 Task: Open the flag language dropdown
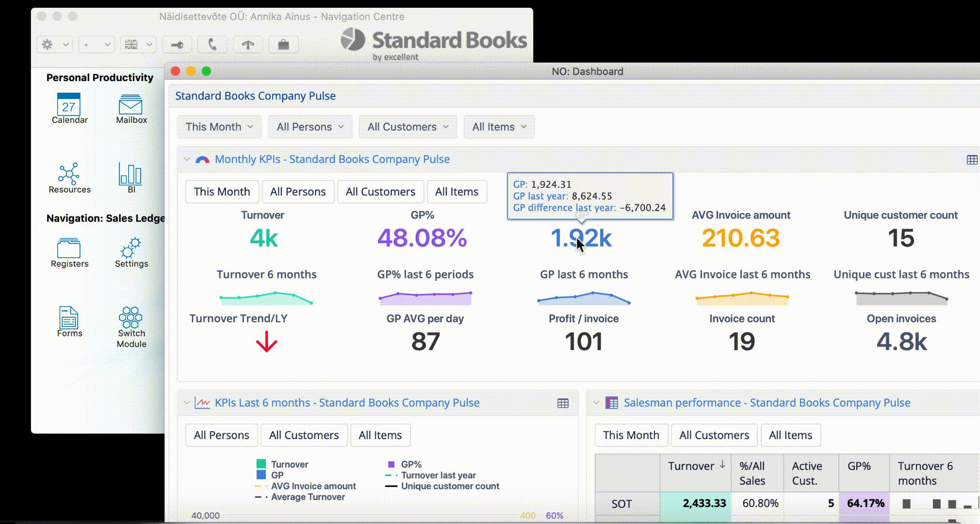(138, 45)
